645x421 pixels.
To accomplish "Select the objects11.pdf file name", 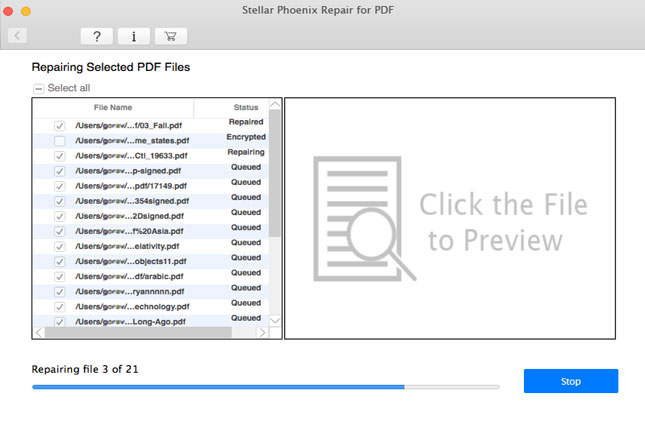I will click(x=130, y=261).
